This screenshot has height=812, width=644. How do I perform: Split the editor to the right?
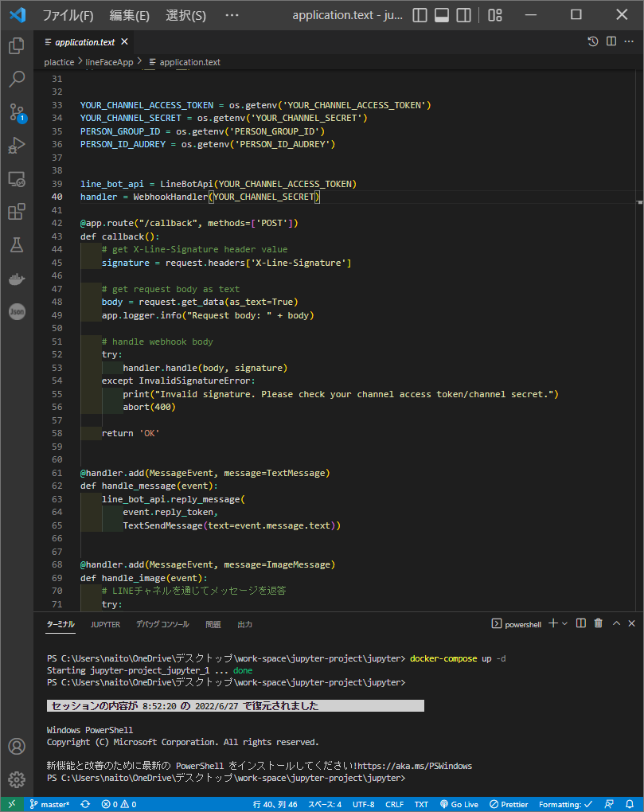(x=611, y=41)
